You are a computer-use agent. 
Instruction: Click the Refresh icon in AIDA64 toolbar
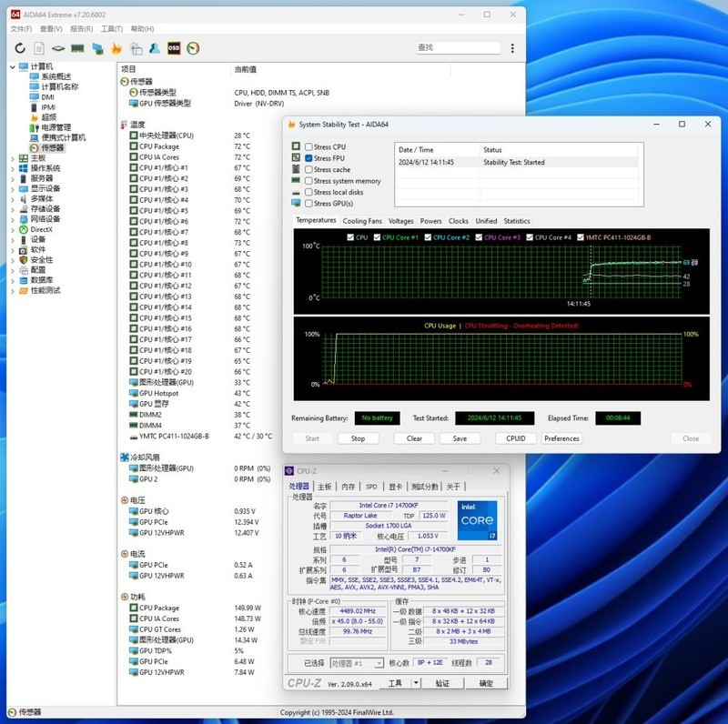[x=20, y=48]
